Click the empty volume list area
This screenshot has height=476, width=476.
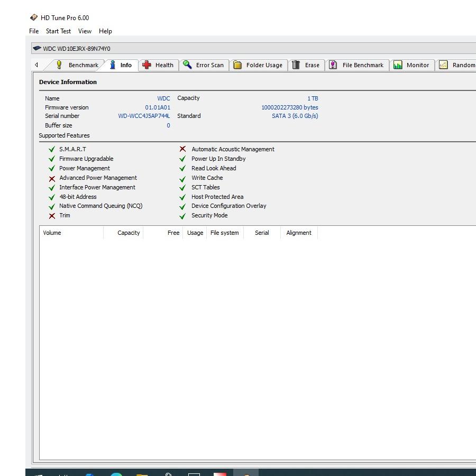click(x=258, y=349)
